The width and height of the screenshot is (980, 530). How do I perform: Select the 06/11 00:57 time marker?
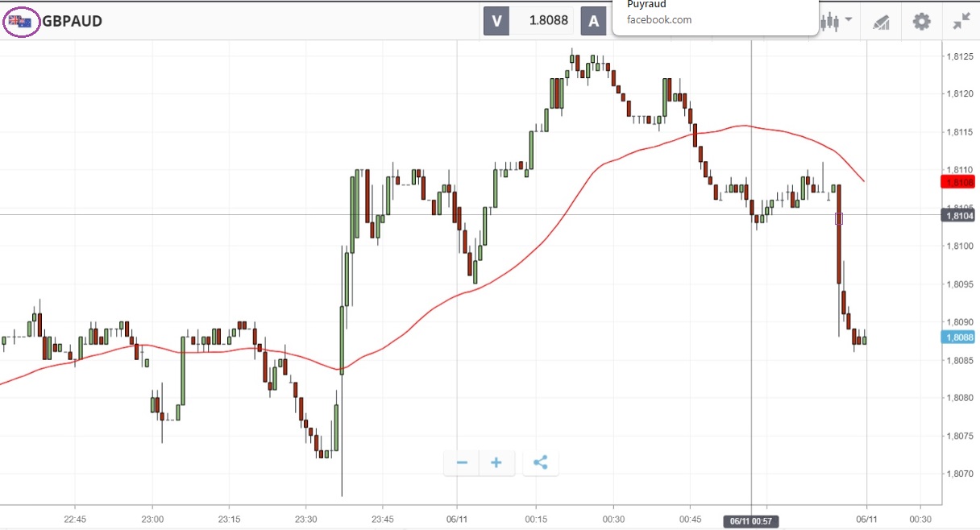click(751, 521)
